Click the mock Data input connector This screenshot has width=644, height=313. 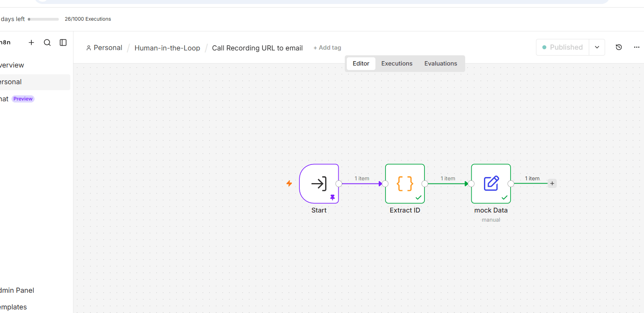tap(471, 184)
